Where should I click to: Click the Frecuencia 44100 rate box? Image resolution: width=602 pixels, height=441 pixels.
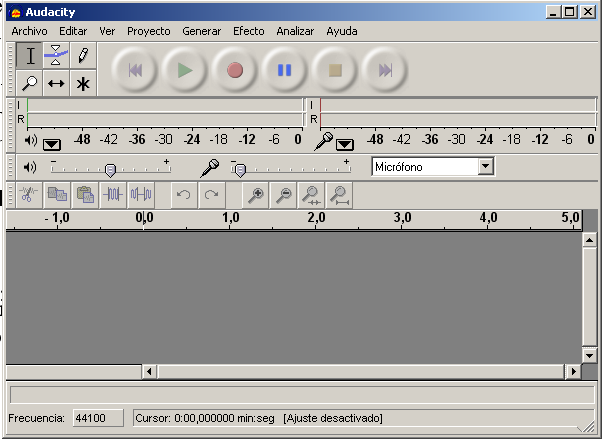coord(97,418)
